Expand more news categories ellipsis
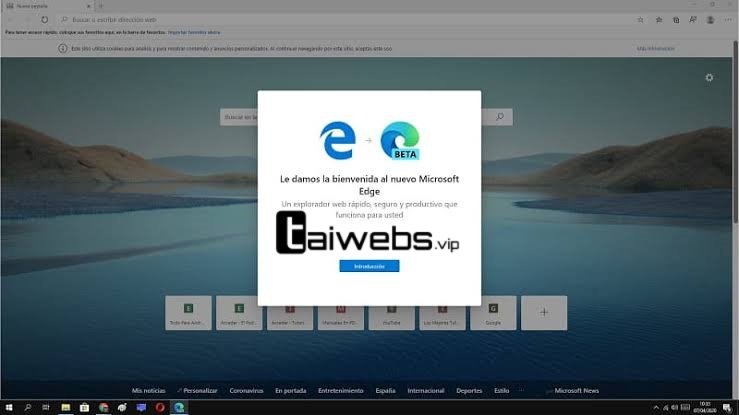 [521, 391]
